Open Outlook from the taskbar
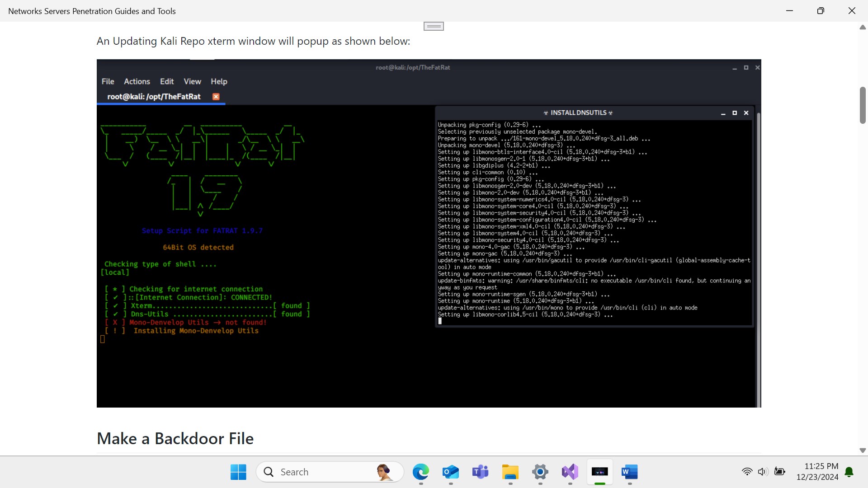Image resolution: width=868 pixels, height=488 pixels. 451,472
